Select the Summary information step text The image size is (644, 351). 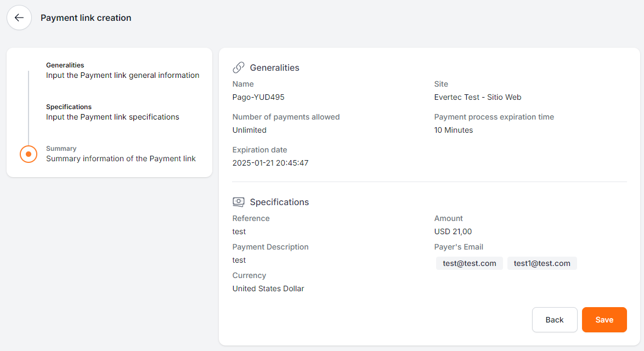(121, 158)
